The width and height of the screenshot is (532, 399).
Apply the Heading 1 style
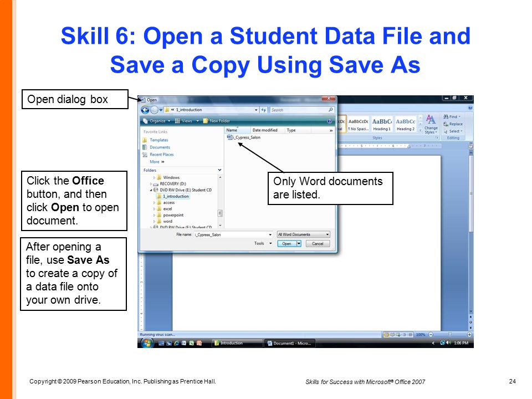point(382,125)
